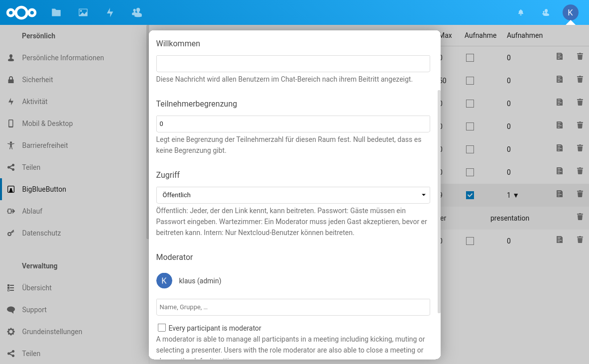Open the user avatar menu K

pyautogui.click(x=570, y=12)
